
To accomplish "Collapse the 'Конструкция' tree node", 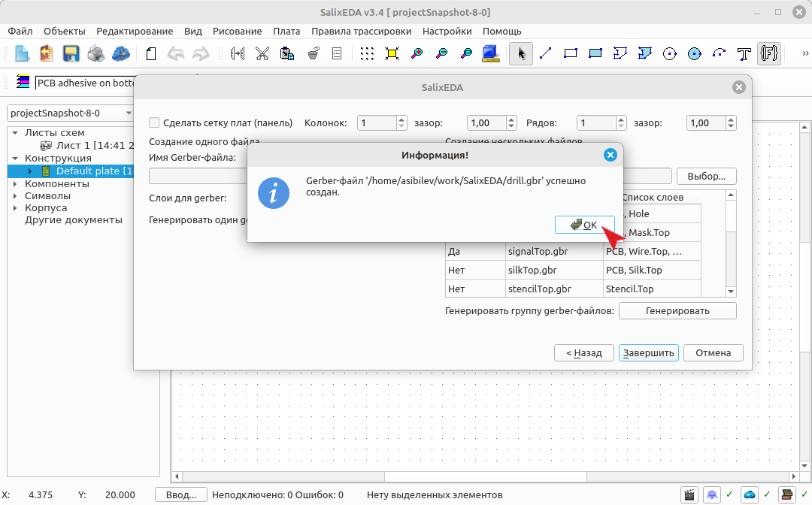I will click(x=15, y=159).
